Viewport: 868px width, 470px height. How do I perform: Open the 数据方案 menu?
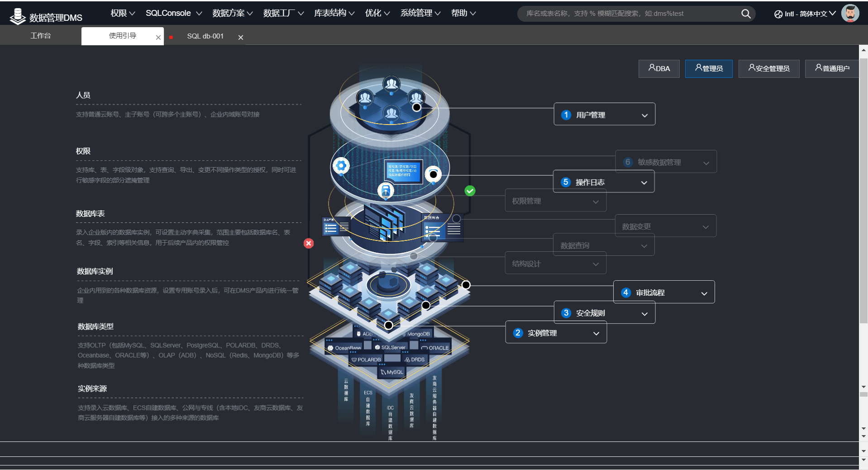click(233, 13)
